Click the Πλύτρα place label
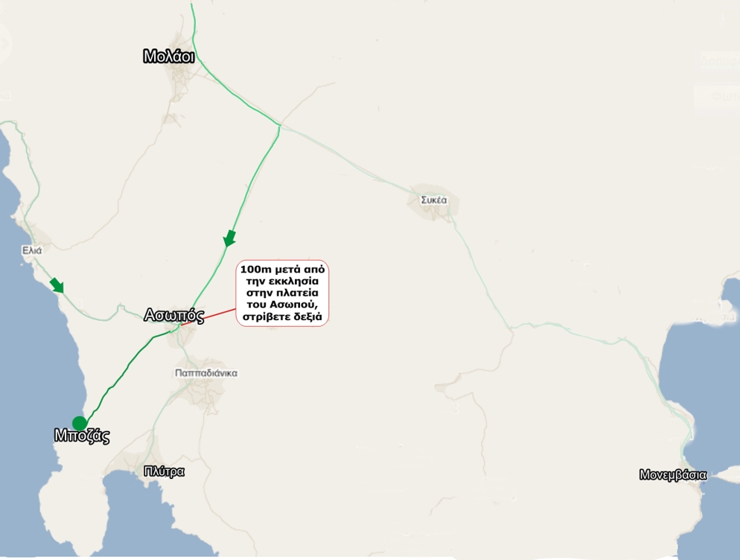This screenshot has height=560, width=740. tap(164, 471)
